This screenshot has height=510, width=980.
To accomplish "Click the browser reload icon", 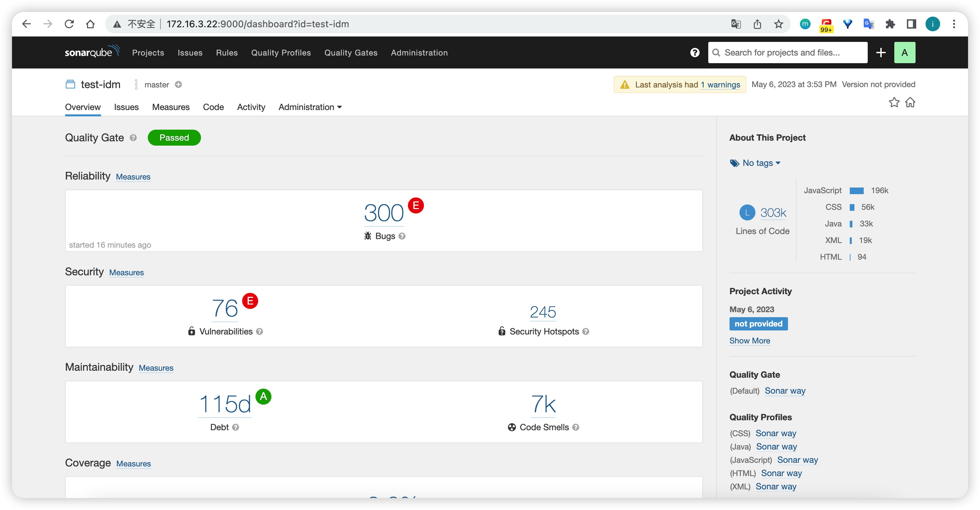I will point(69,24).
